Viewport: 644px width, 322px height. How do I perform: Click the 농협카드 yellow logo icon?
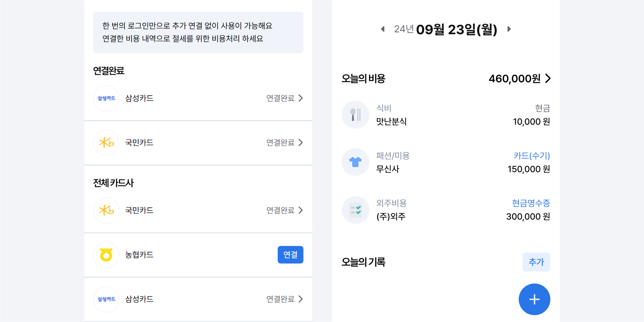(106, 255)
